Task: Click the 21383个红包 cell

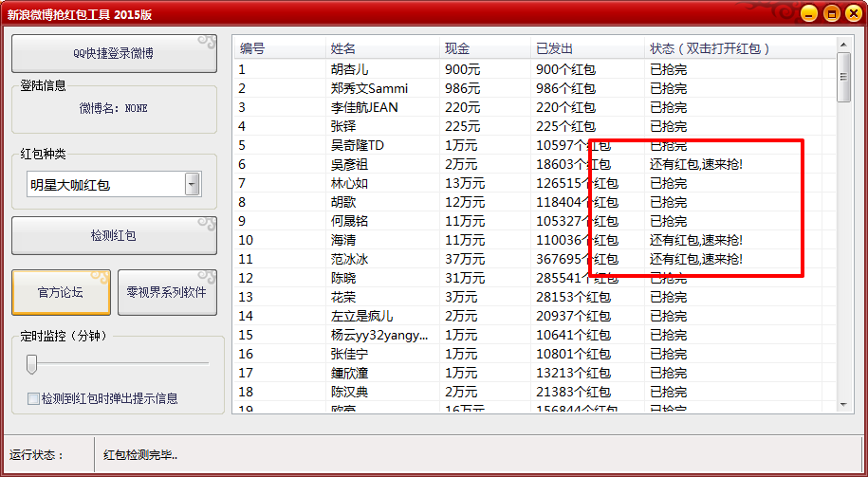Action: pos(574,392)
